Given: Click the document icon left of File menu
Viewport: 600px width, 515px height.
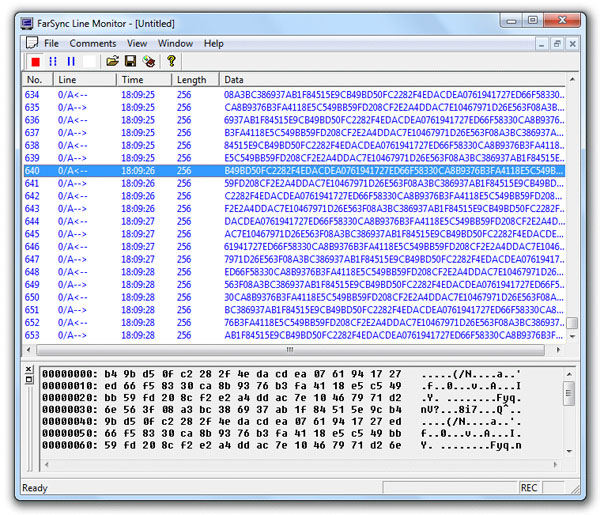Looking at the screenshot, I should coord(31,43).
